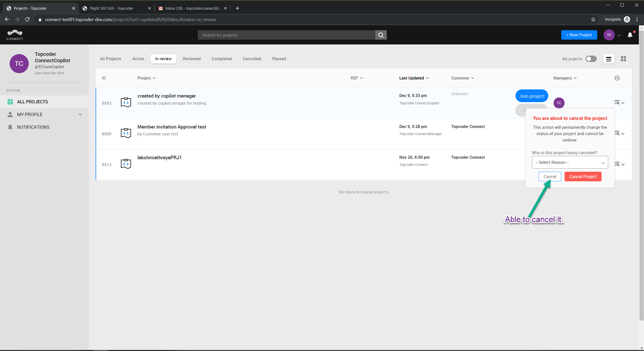Click the search magnifier icon
This screenshot has height=351, width=644.
pyautogui.click(x=381, y=35)
